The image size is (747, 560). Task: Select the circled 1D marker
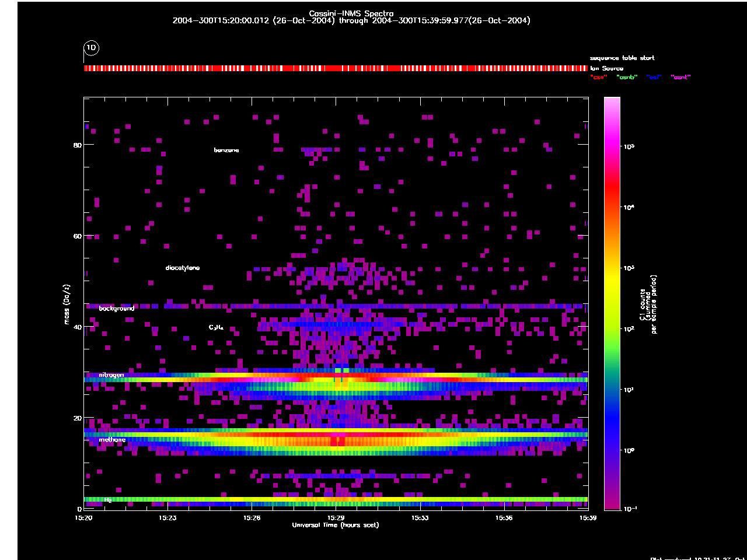(91, 48)
